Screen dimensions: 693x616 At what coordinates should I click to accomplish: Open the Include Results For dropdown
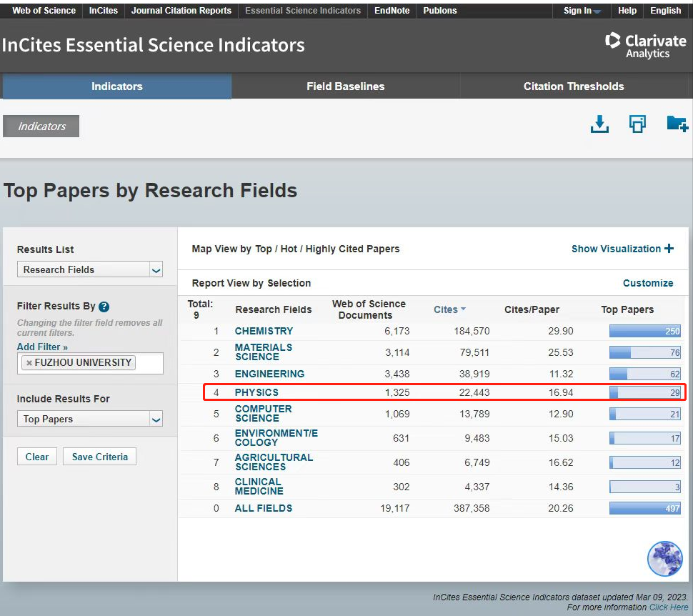pyautogui.click(x=90, y=419)
